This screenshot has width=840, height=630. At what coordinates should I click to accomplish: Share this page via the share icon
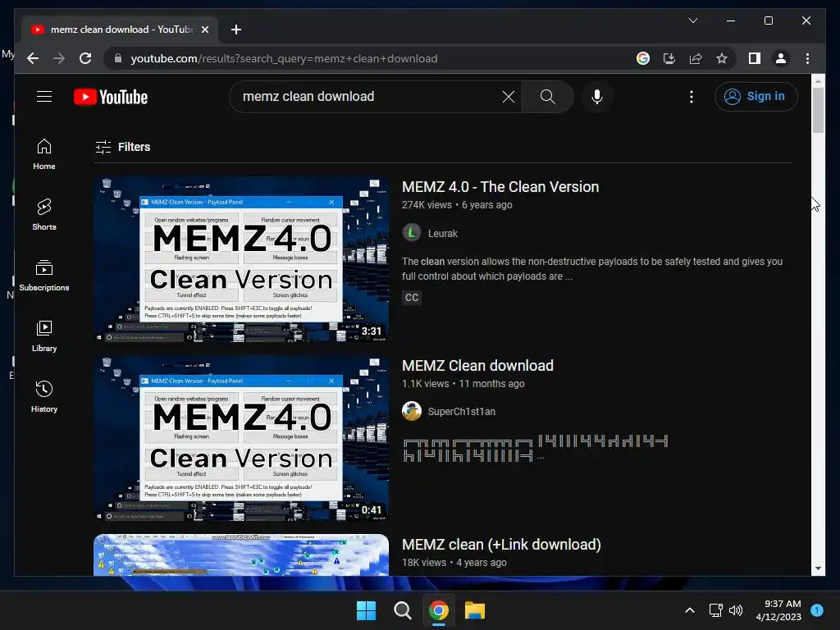[x=696, y=58]
